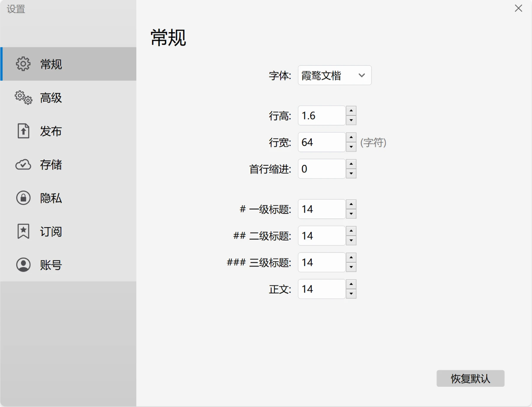The width and height of the screenshot is (532, 407).
Task: Increase 二级标题 size with up arrow
Action: pos(351,231)
